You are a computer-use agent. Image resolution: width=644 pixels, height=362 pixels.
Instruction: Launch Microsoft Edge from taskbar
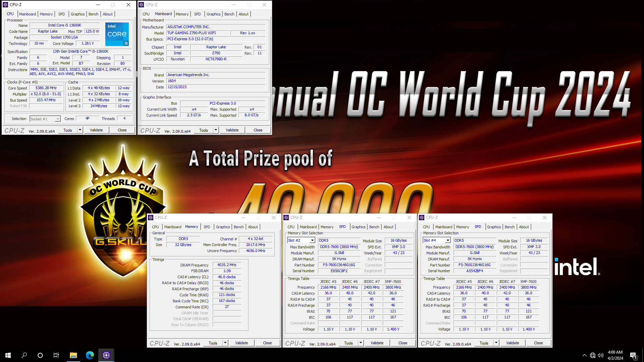point(90,355)
